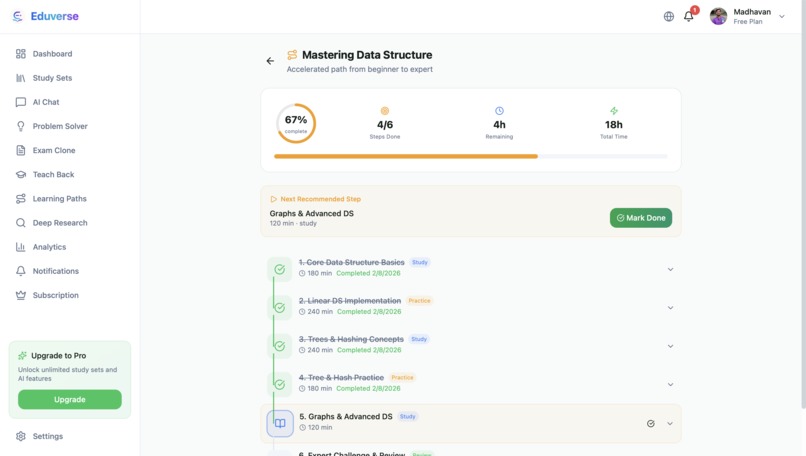Toggle completion check for Trees & Hashing Concepts
Screen dimensions: 806x456
[280, 346]
